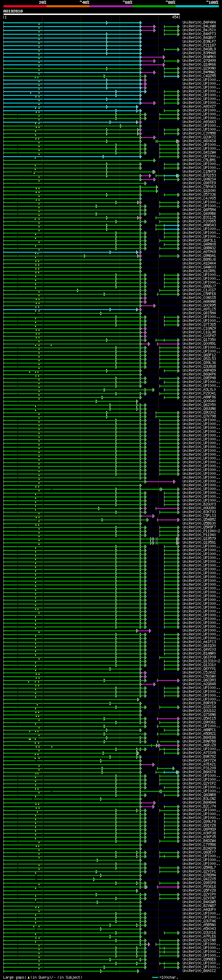
Task: Open hit UniRef100_C1JCG7
Action: point(199,290)
